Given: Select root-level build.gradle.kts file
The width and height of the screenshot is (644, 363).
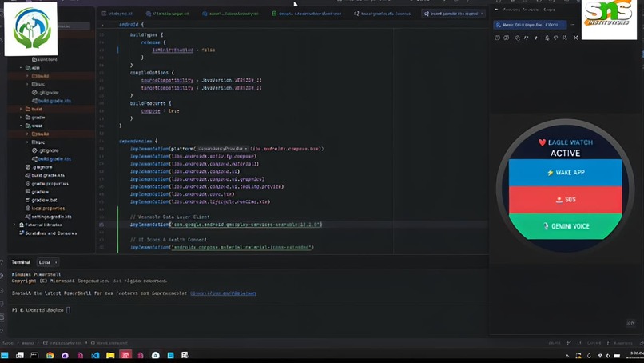Looking at the screenshot, I should (x=45, y=175).
